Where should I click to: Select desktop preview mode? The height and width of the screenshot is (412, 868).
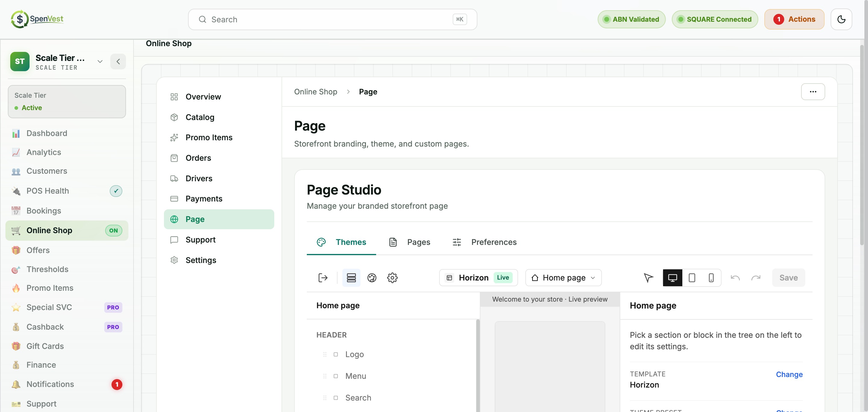point(672,278)
